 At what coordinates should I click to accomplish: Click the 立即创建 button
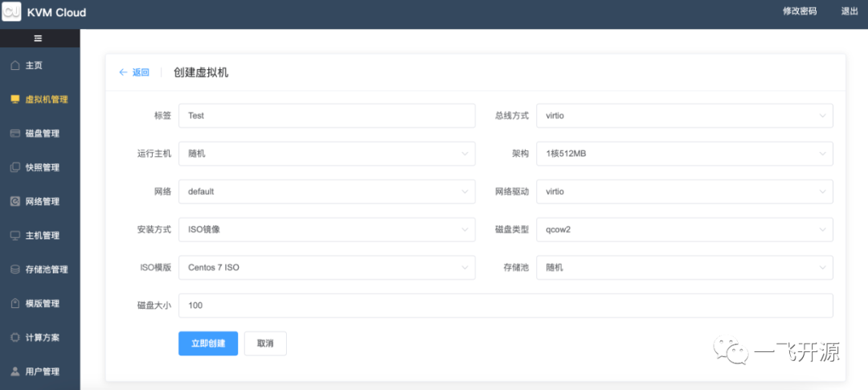tap(208, 343)
